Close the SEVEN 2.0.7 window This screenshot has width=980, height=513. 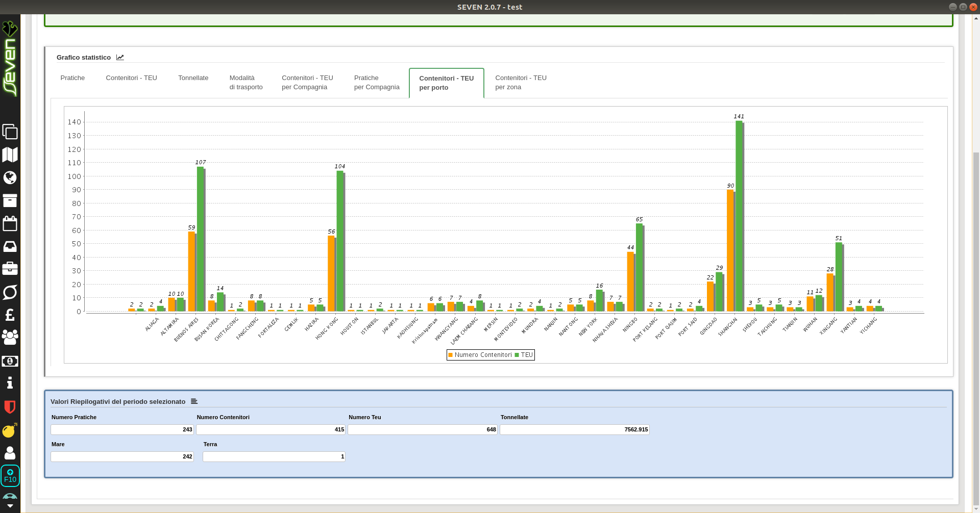[x=973, y=7]
